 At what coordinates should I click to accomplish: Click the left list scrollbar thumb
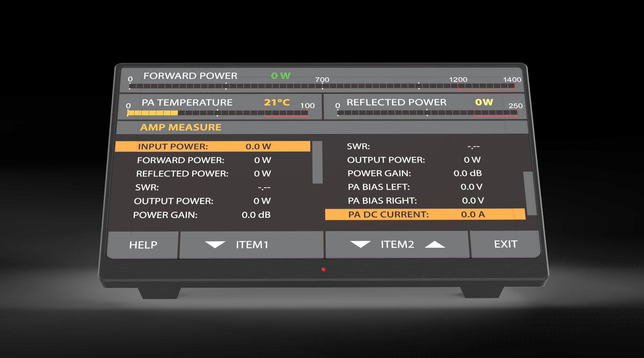point(317,162)
